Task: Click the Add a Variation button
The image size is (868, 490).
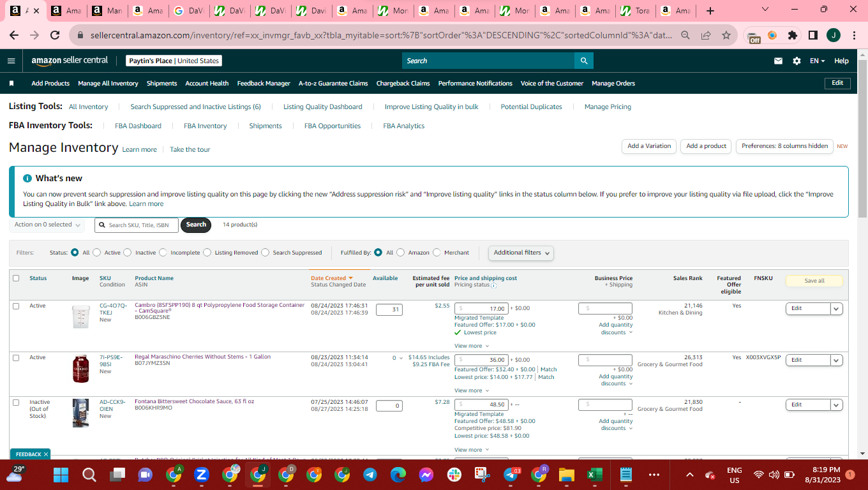Action: click(x=649, y=146)
